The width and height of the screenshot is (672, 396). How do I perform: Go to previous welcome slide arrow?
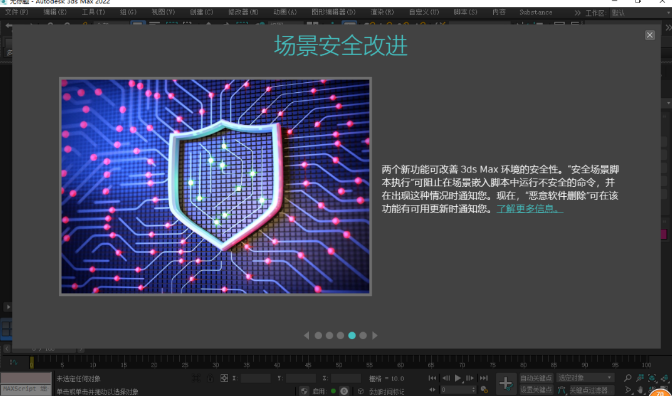coord(306,335)
